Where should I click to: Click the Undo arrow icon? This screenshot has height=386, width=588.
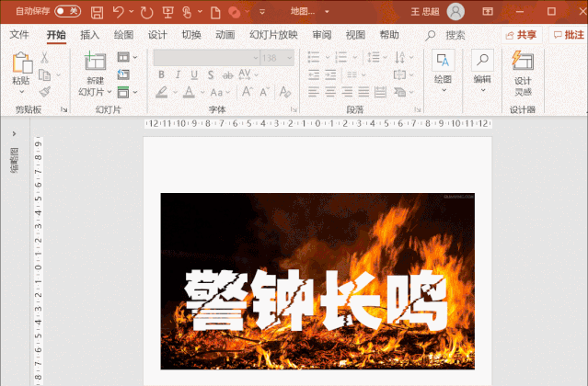coord(118,12)
